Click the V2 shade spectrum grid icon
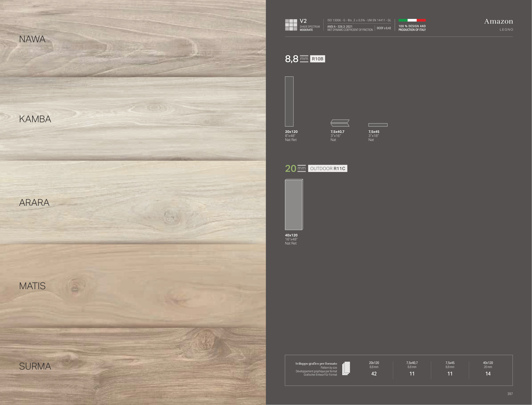532x405 pixels. [x=291, y=25]
